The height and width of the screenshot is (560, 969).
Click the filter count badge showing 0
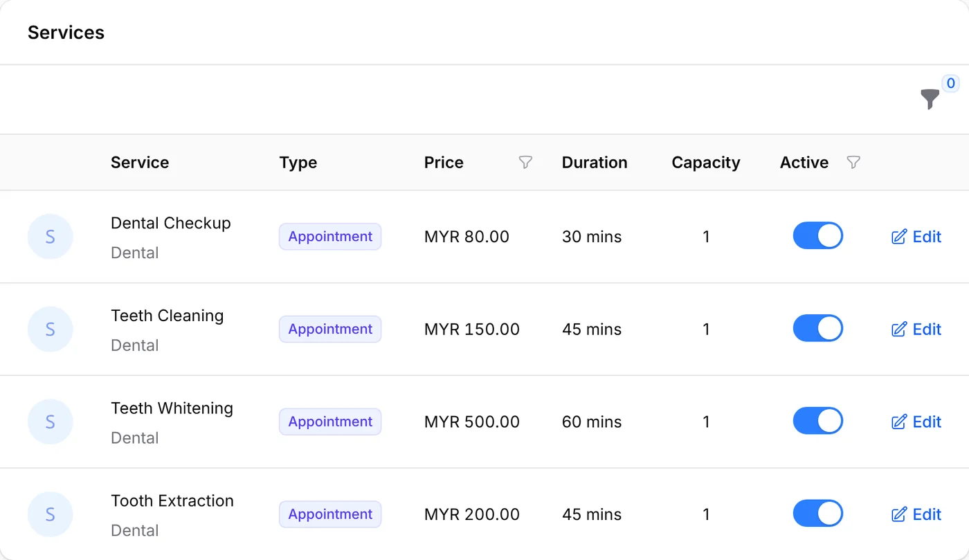951,84
